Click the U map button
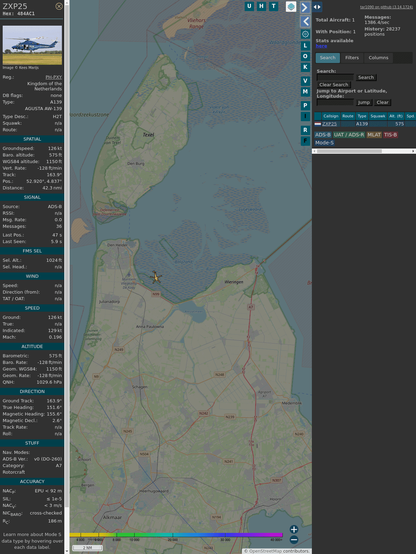This screenshot has width=416, height=554. click(x=250, y=6)
